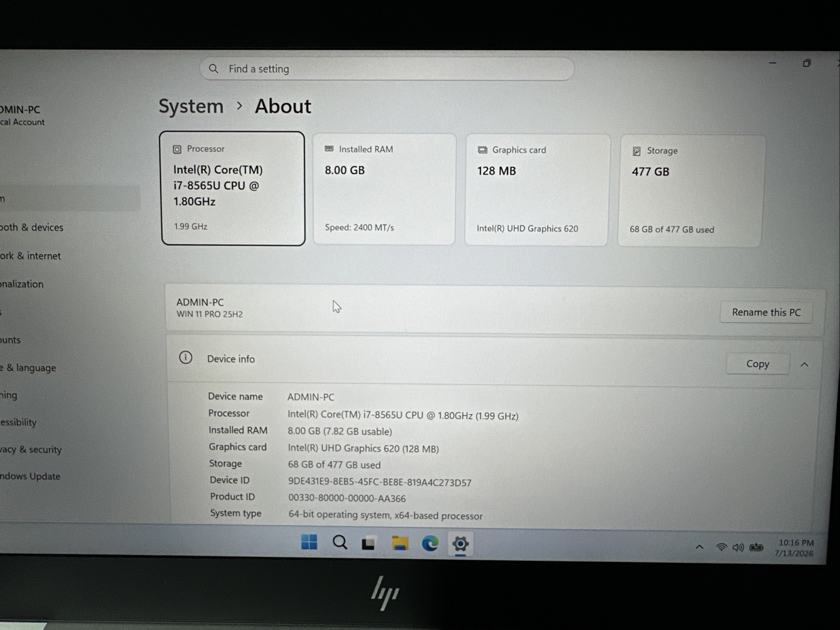Open Windows Update in sidebar
This screenshot has width=840, height=630.
30,477
